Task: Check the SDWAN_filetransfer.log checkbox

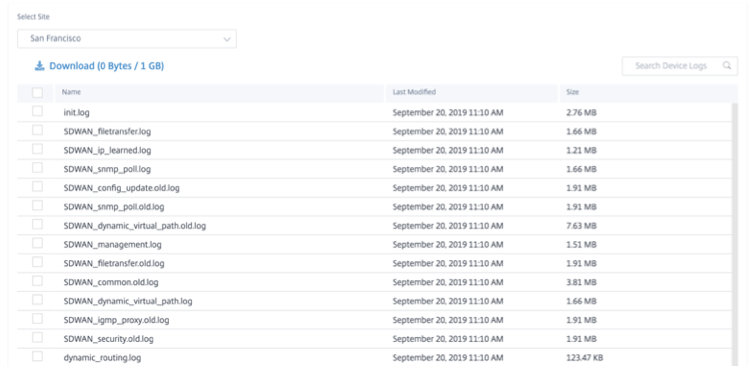Action: pyautogui.click(x=37, y=130)
